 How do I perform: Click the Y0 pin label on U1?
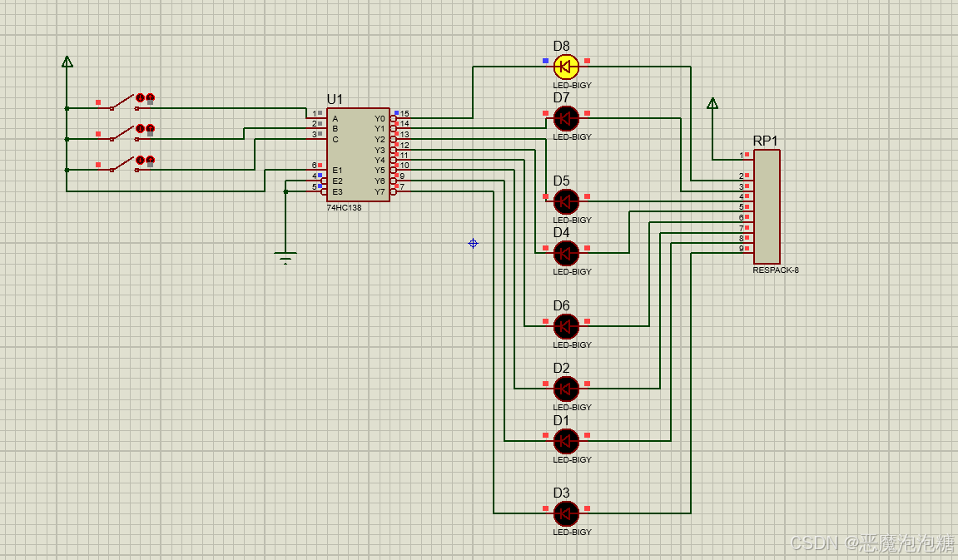[380, 118]
